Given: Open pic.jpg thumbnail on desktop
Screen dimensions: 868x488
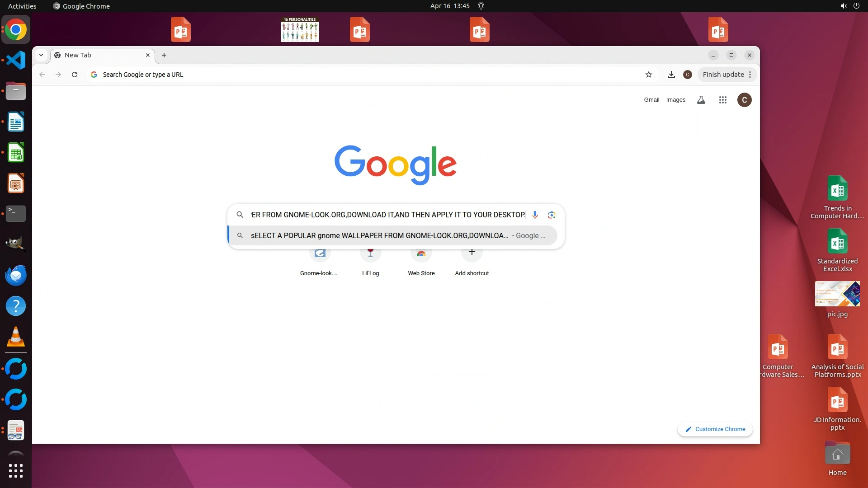Looking at the screenshot, I should [837, 294].
